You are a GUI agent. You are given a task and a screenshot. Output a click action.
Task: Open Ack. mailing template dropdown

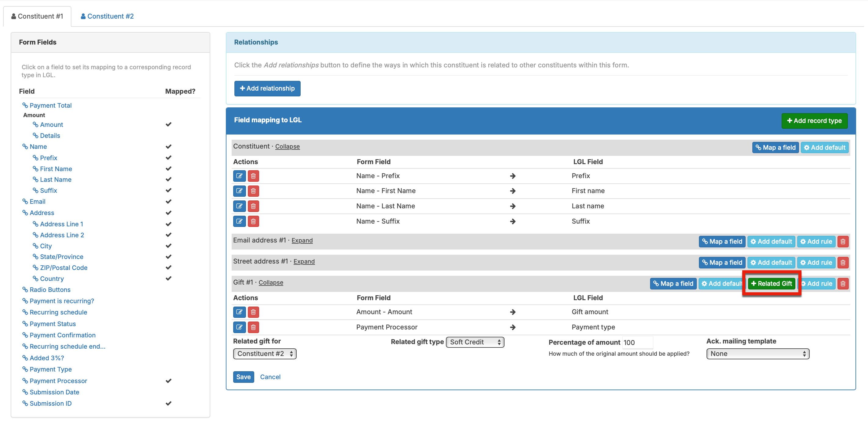tap(758, 354)
